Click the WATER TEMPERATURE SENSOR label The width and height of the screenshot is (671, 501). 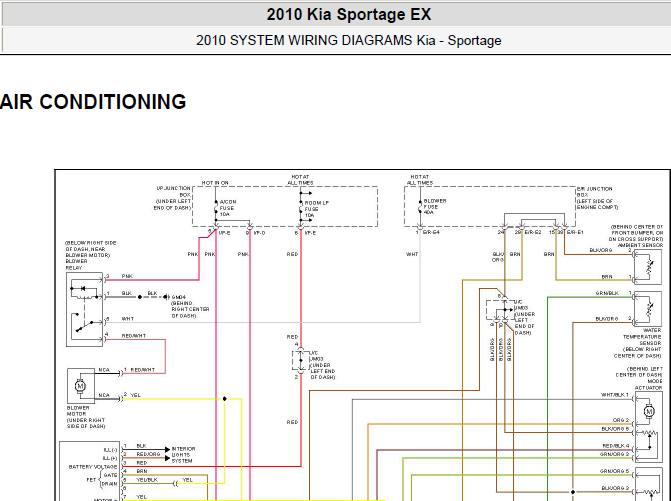pos(638,343)
